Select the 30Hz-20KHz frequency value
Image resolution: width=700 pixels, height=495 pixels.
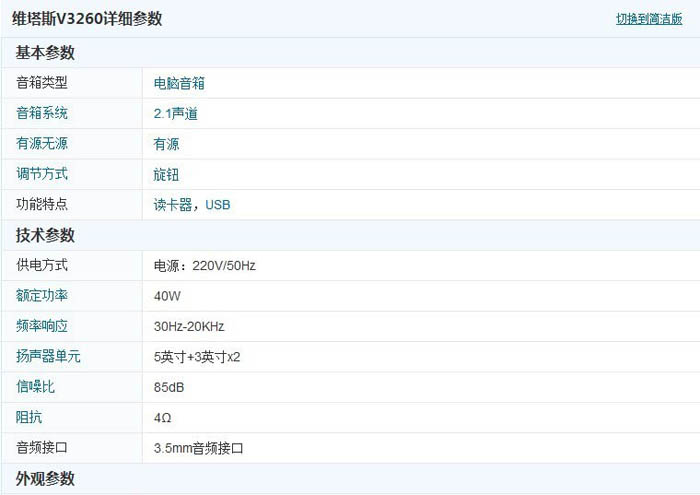[x=189, y=327]
